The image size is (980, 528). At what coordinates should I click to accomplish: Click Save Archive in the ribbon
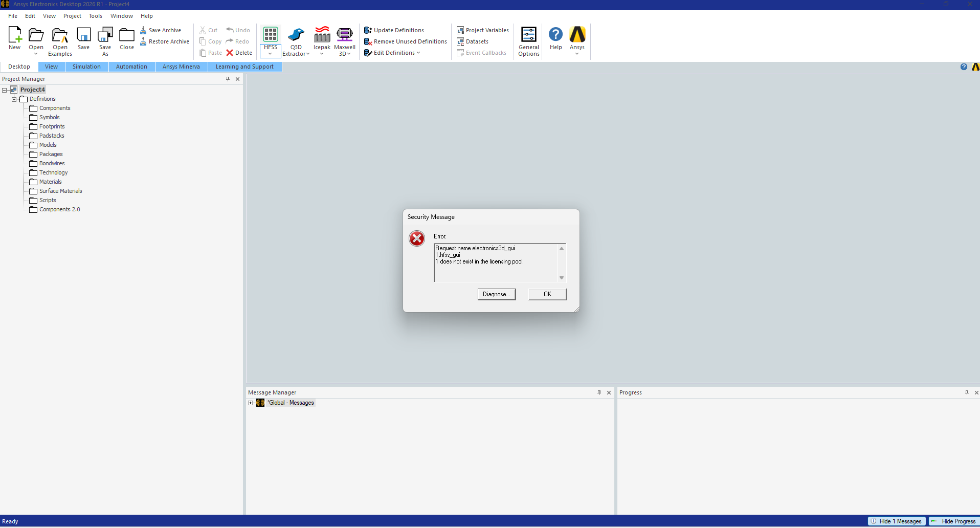pos(161,30)
